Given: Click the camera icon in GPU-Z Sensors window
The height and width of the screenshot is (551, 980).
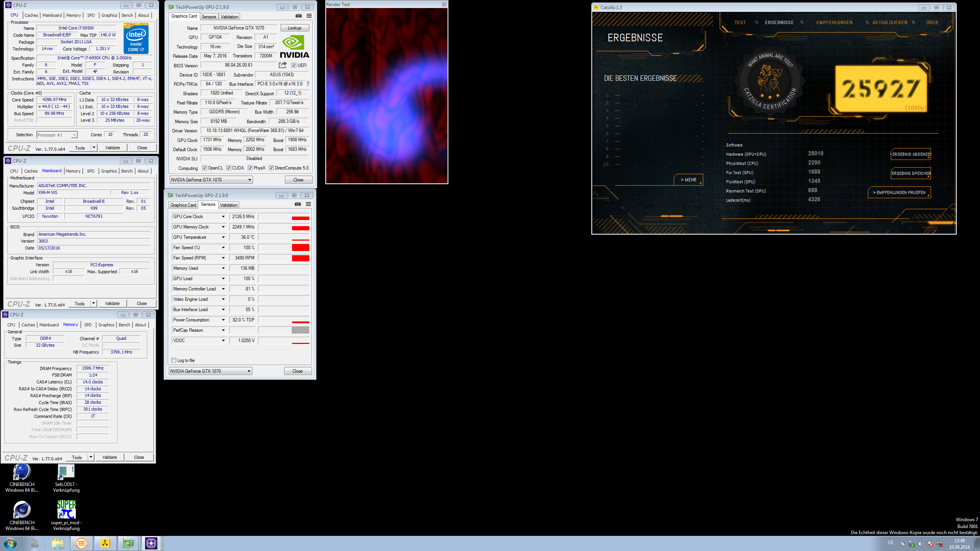Looking at the screenshot, I should pyautogui.click(x=298, y=204).
